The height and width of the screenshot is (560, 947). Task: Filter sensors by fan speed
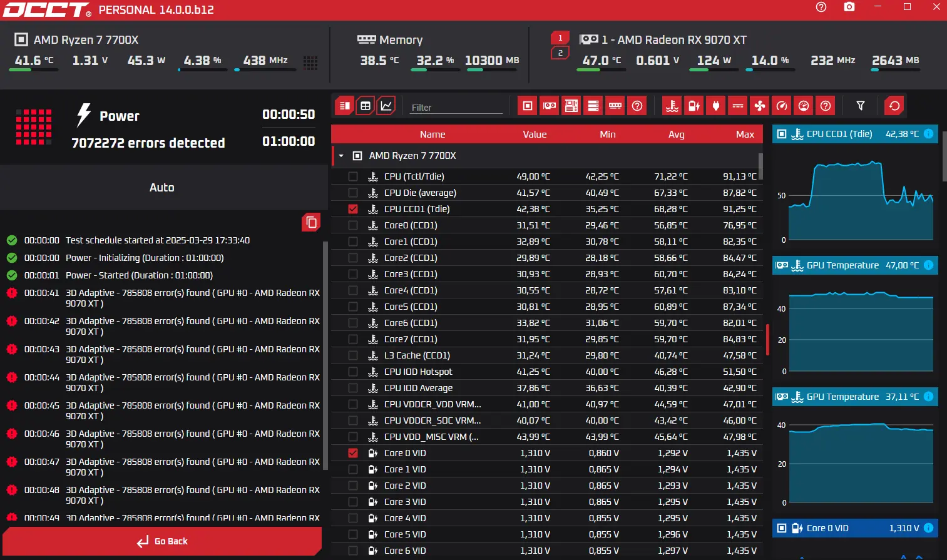coord(760,106)
